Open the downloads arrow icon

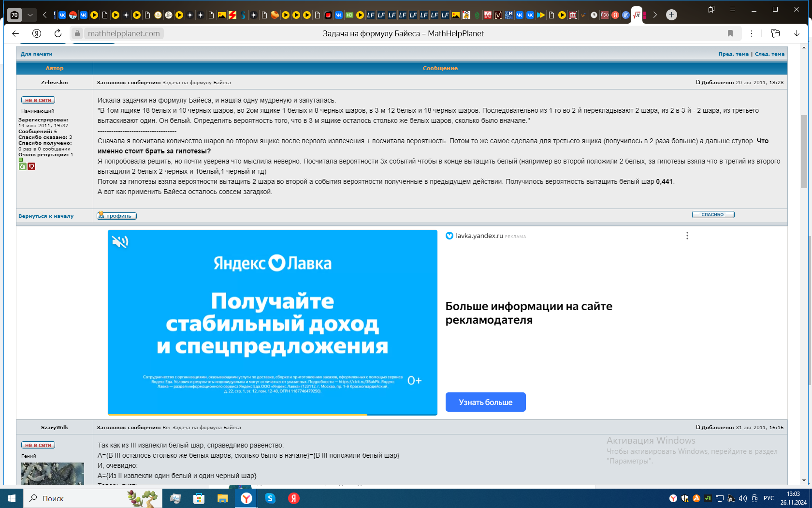pyautogui.click(x=797, y=33)
